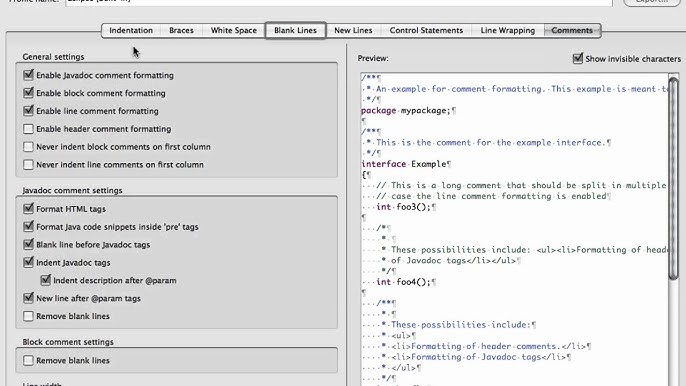Click the Comments tab
This screenshot has height=386, width=686.
click(572, 31)
